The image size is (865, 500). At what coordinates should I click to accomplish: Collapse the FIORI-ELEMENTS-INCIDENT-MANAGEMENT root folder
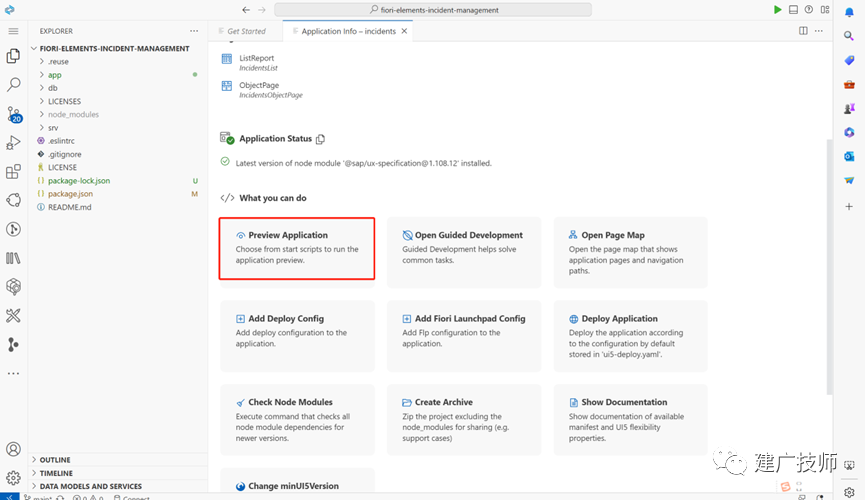coord(115,49)
